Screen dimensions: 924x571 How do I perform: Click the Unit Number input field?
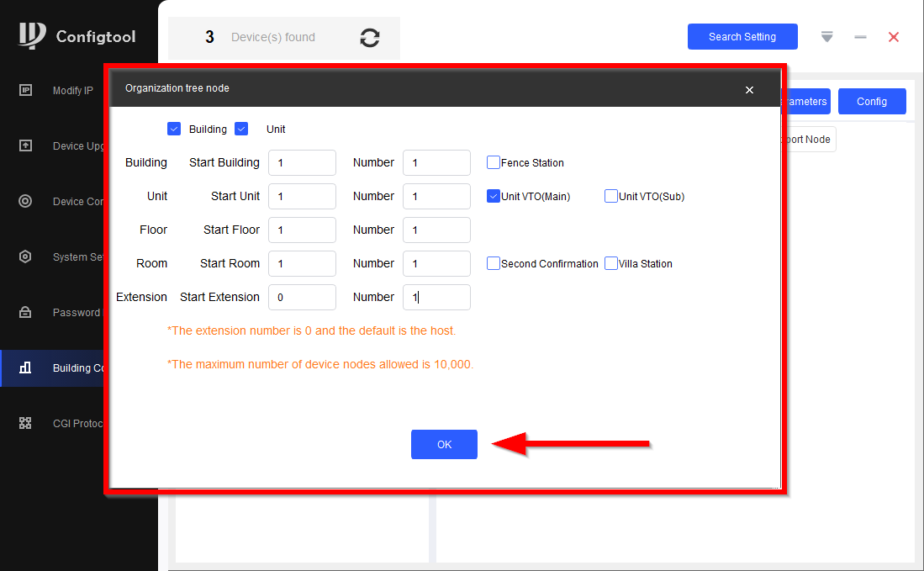click(x=436, y=196)
